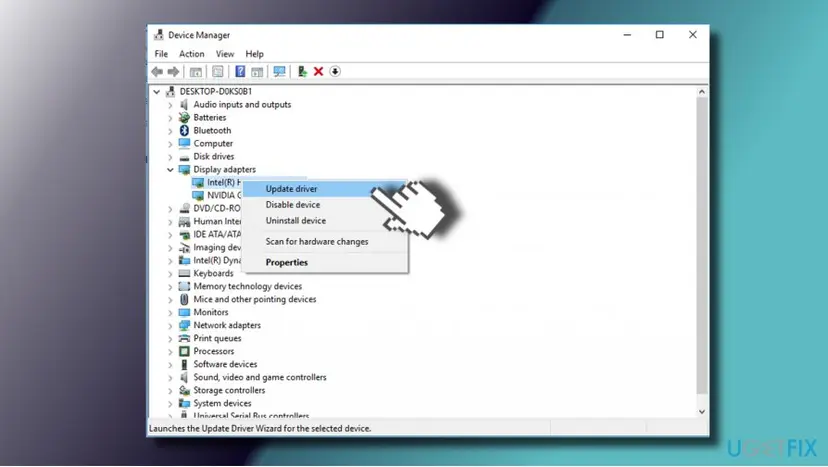Select the Software devices item
This screenshot has width=828, height=467.
point(225,364)
